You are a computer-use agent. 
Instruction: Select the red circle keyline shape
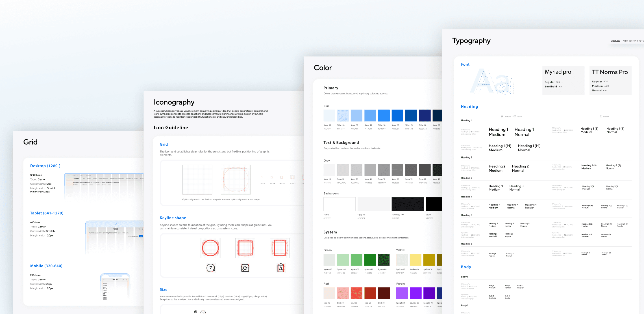[210, 248]
